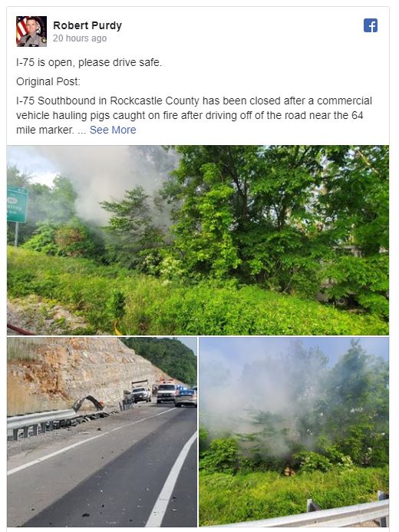The height and width of the screenshot is (532, 399).
Task: Open the large smoke-over-trees photo
Action: 198,240
